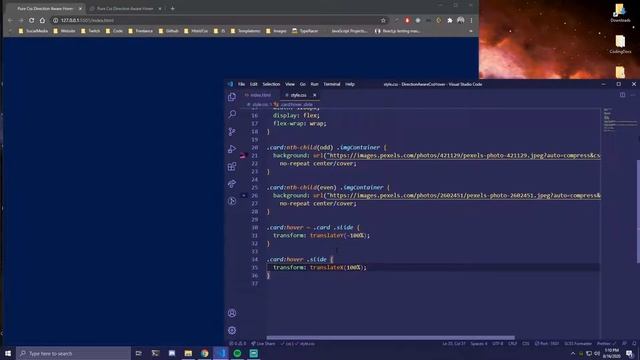Open the Explorer view in VS Code
640x360 pixels.
232,97
